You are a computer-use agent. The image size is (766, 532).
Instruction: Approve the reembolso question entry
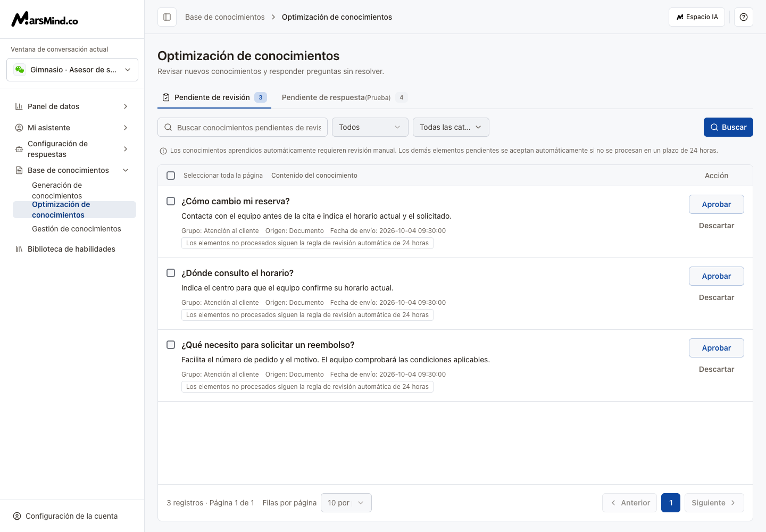click(x=717, y=348)
